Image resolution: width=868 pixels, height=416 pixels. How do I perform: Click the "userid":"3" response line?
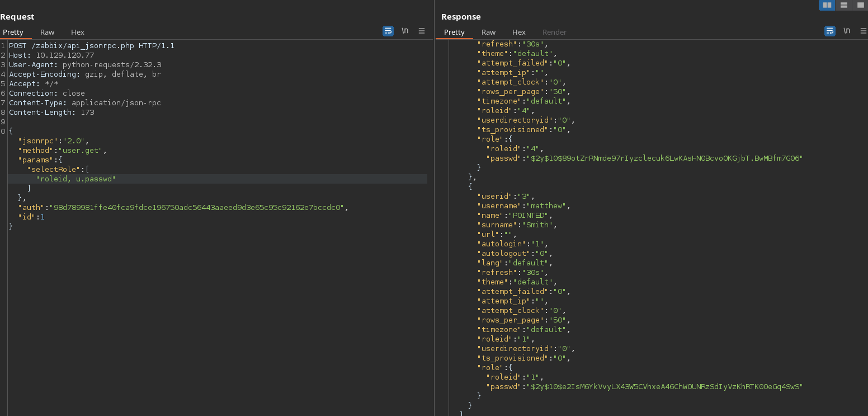pos(506,196)
